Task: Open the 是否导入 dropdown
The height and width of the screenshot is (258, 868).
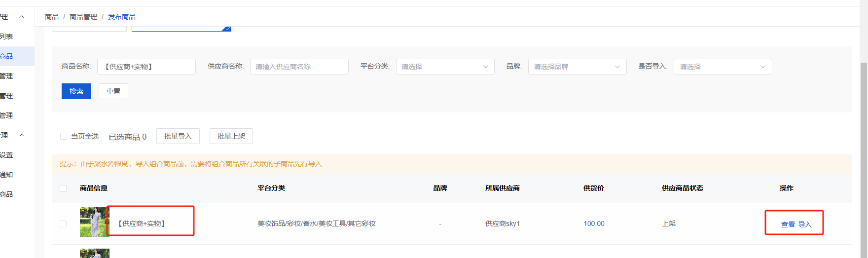Action: (x=723, y=67)
